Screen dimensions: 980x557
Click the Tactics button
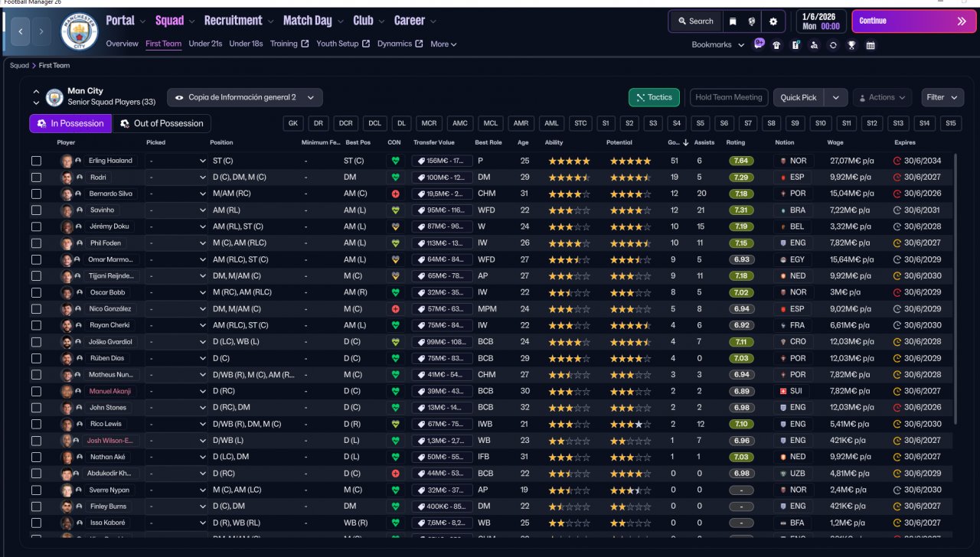653,97
